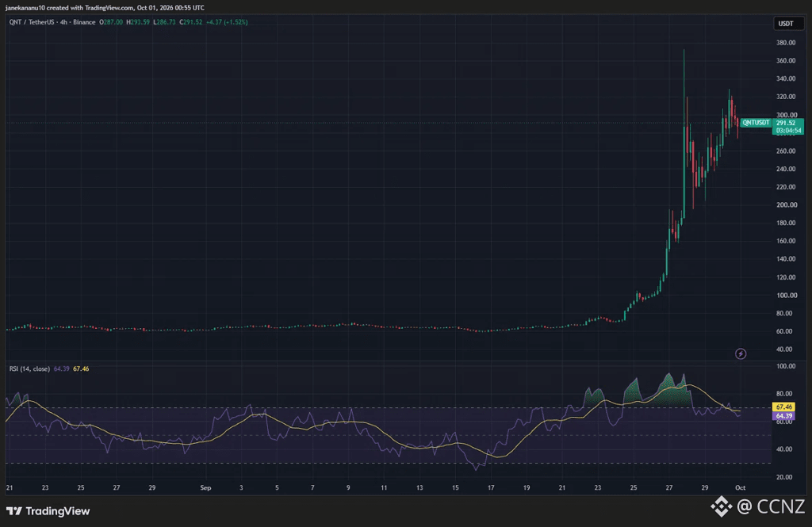Click the green +4.37 (+1.52%) change value
Screen dimensions: 812x527
pos(227,22)
